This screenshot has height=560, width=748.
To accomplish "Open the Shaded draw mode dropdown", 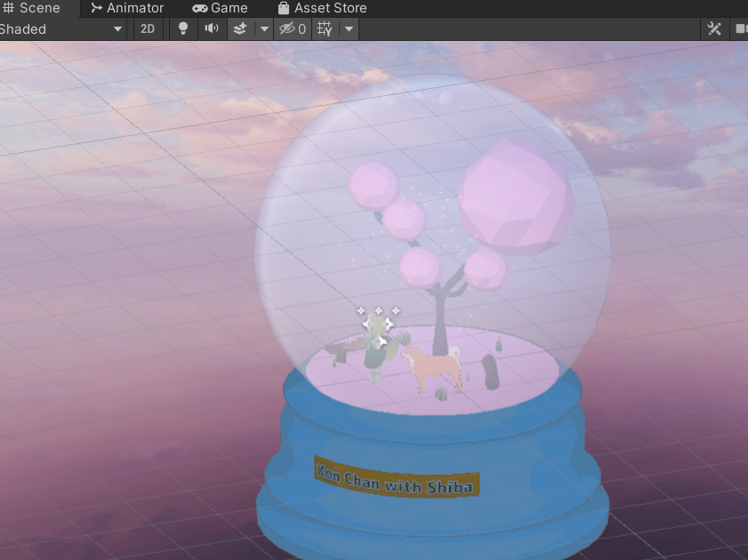I will [61, 29].
